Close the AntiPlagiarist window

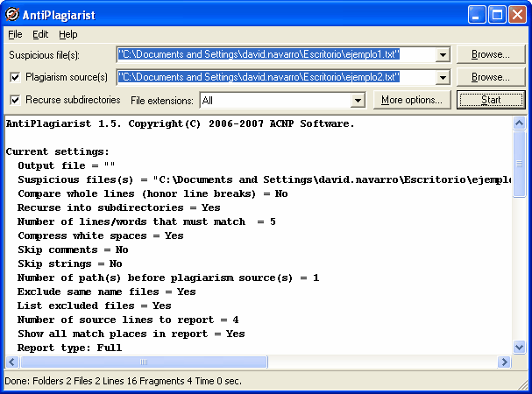[x=517, y=15]
